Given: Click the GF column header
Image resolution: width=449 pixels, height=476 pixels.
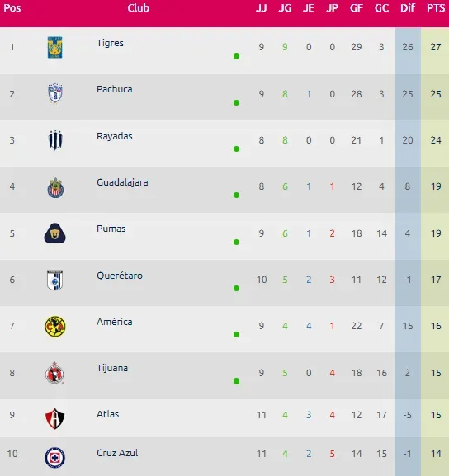Looking at the screenshot, I should point(357,8).
